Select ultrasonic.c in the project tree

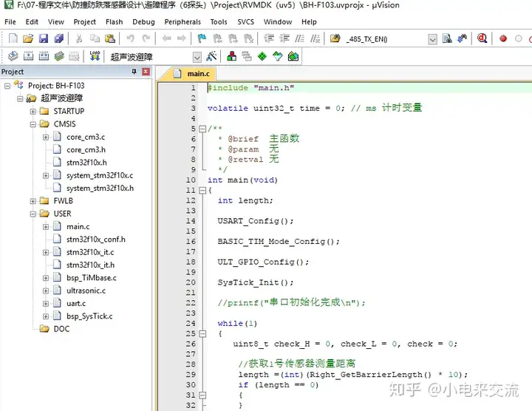coord(86,291)
